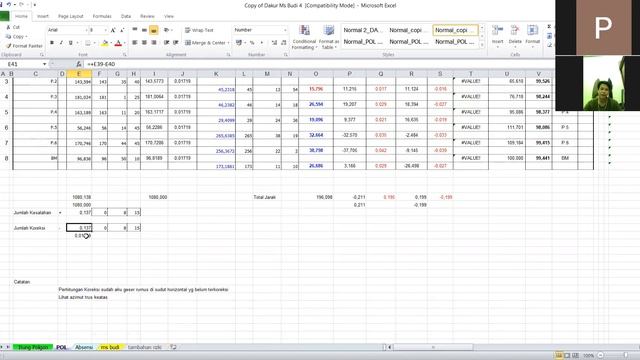Click Increase Decimal icon
The image size is (640, 360).
pyautogui.click(x=274, y=42)
